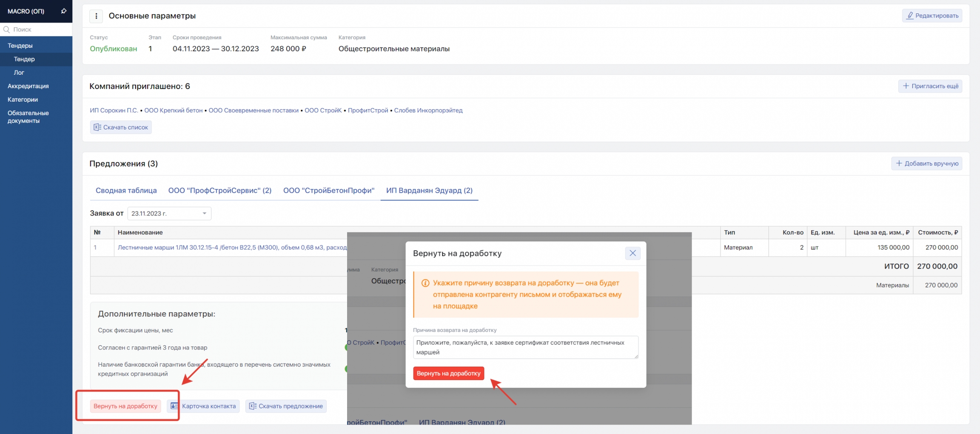Open Карточка контакта
This screenshot has height=434, width=980.
coord(203,406)
